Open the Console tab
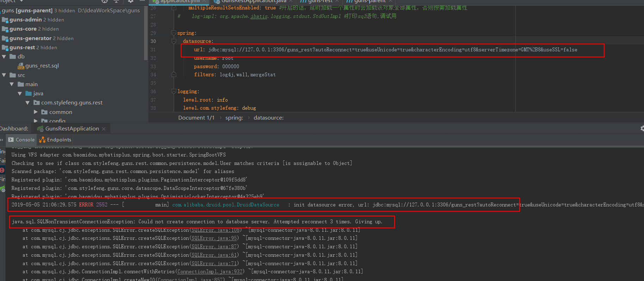The width and height of the screenshot is (644, 281). (21, 140)
